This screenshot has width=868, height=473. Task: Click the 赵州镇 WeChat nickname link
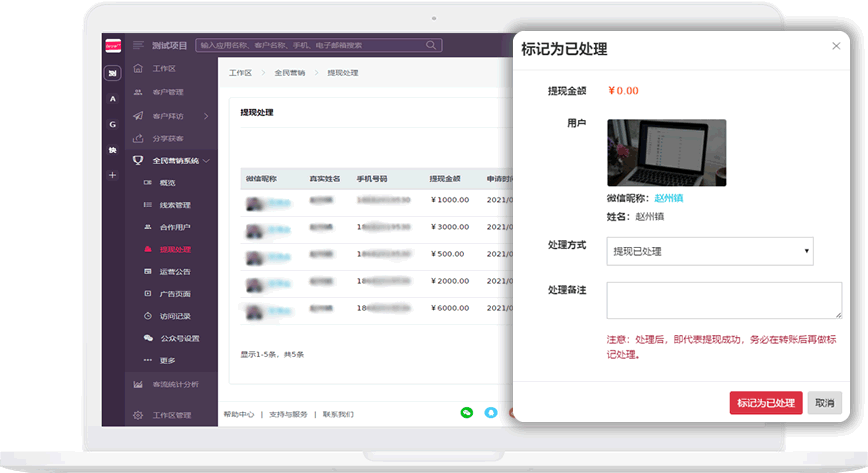click(x=668, y=198)
